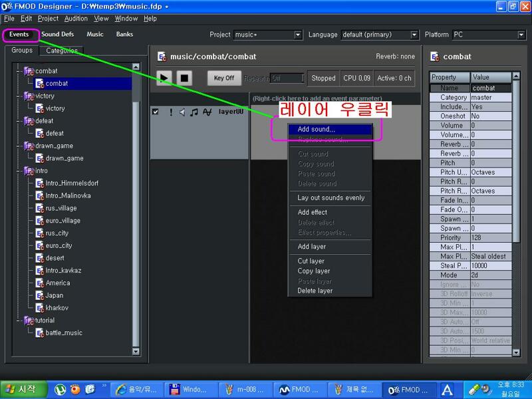The width and height of the screenshot is (532, 399).
Task: Click the Name property value field
Action: 491,88
